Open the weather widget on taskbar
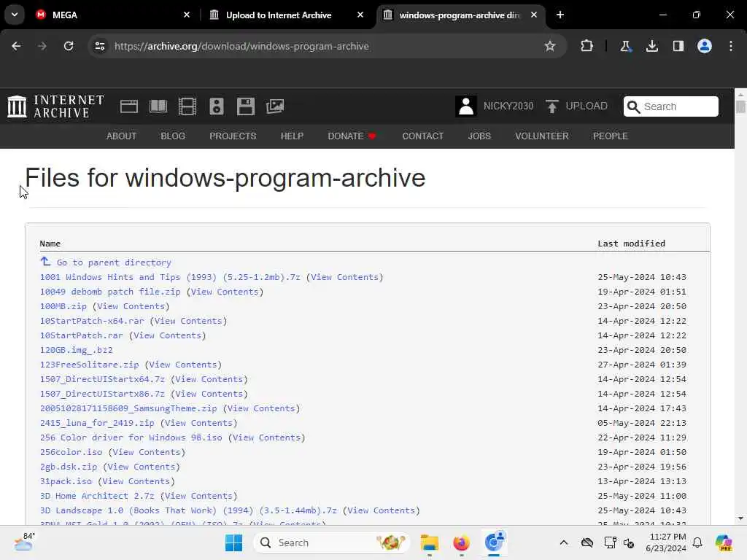 pyautogui.click(x=24, y=542)
